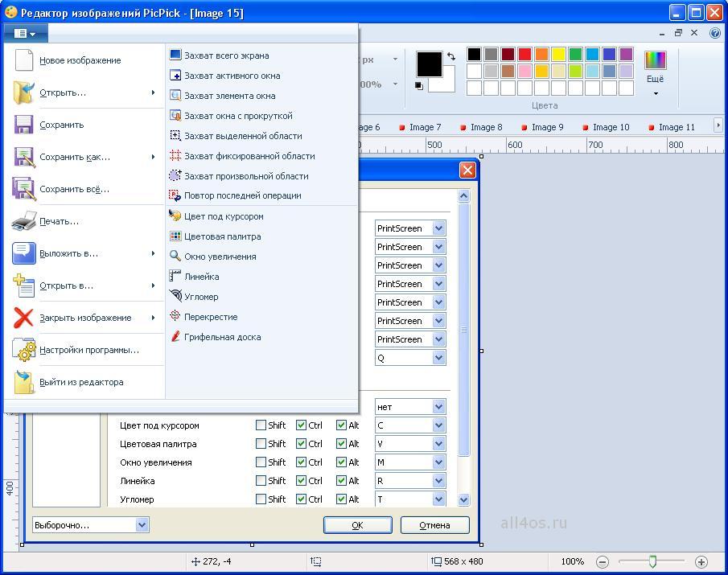Open the Выборочно dropdown
Viewport: 728px width, 575px height.
click(142, 525)
